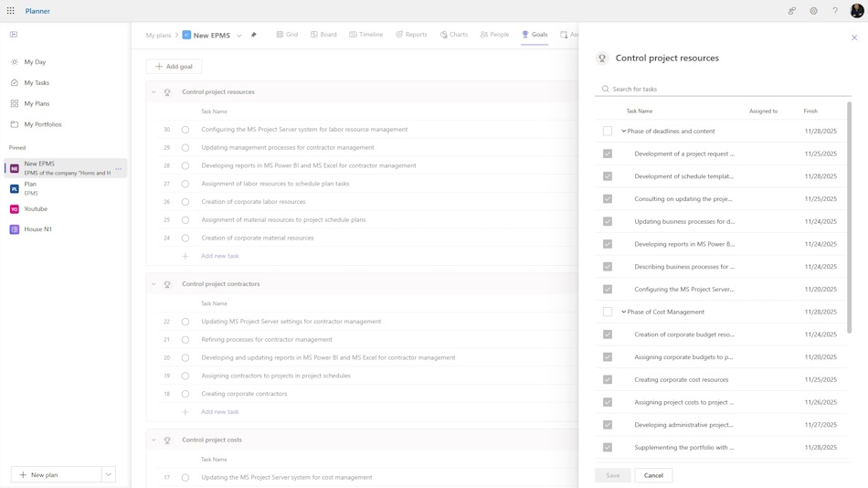Image resolution: width=868 pixels, height=488 pixels.
Task: Click the Add goal button
Action: click(x=174, y=67)
